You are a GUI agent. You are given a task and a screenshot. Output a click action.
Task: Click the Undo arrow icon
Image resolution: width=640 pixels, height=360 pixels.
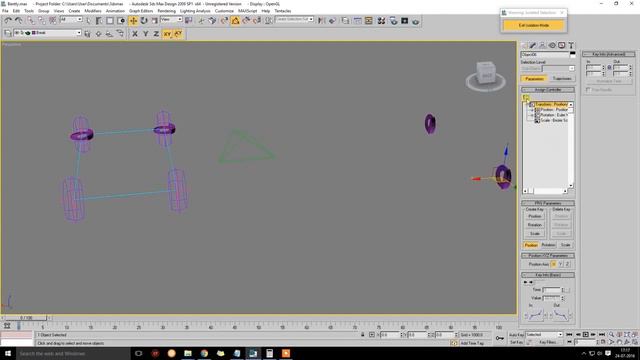tap(8, 20)
